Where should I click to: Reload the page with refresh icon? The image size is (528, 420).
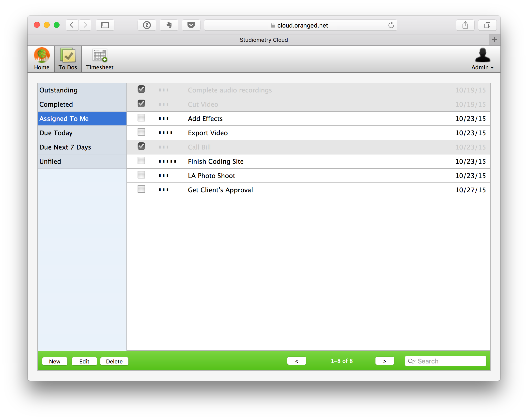[x=391, y=25]
